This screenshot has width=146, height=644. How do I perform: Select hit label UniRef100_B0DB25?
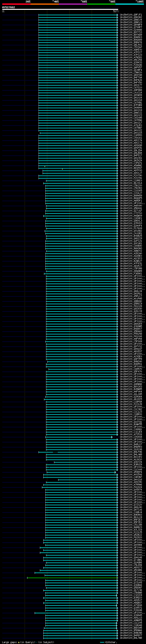131,236
